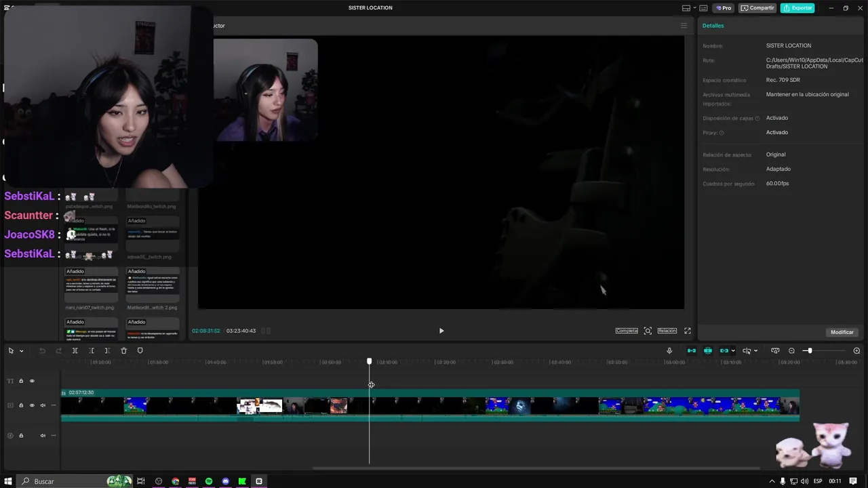Lock the audio track
868x488 pixels.
21,436
